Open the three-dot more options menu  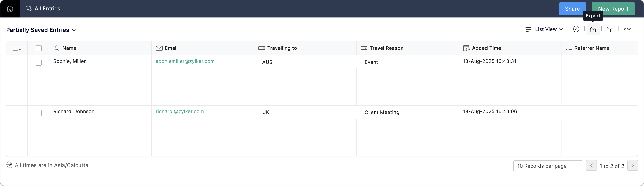(627, 29)
